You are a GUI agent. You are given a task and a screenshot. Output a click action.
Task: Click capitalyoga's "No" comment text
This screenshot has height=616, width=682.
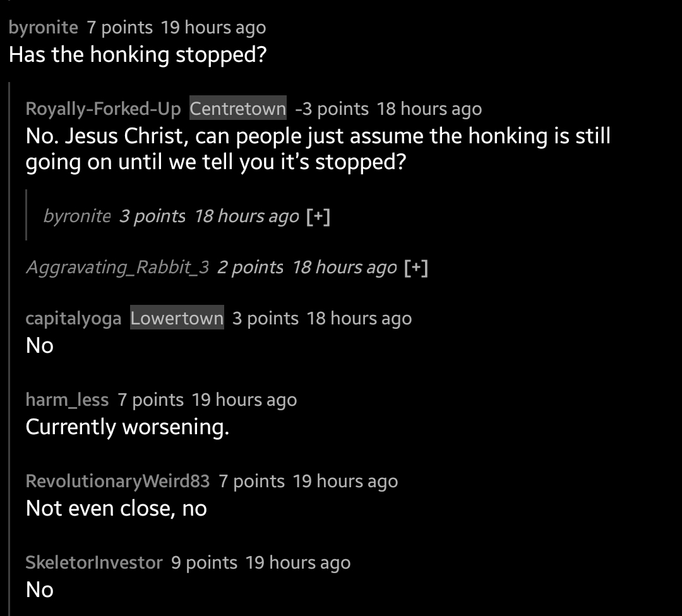pyautogui.click(x=40, y=345)
